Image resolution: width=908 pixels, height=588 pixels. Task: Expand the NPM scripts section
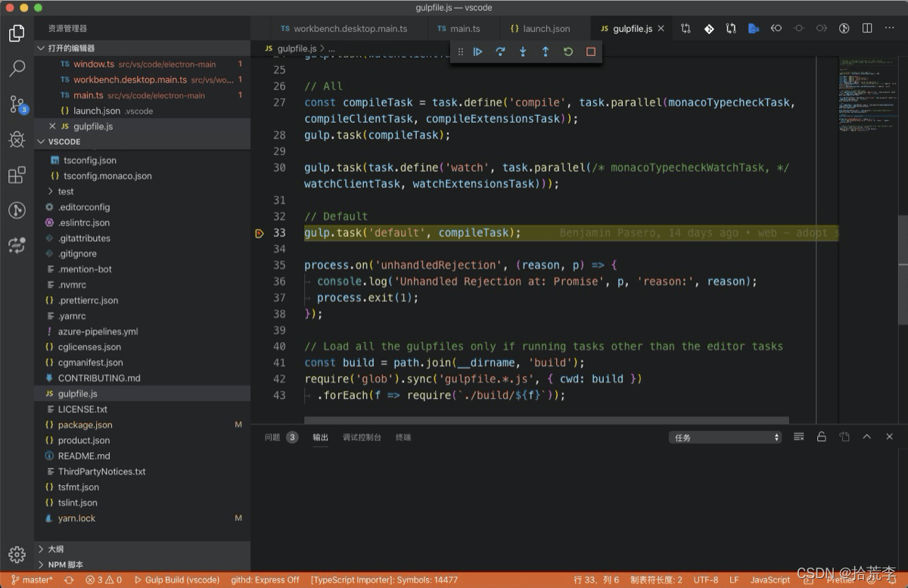[66, 565]
